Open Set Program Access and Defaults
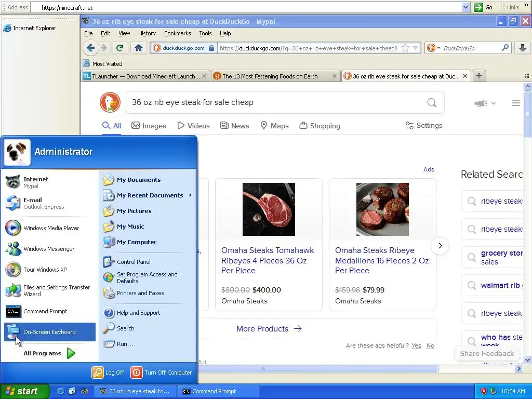Image resolution: width=532 pixels, height=399 pixels. 148,277
